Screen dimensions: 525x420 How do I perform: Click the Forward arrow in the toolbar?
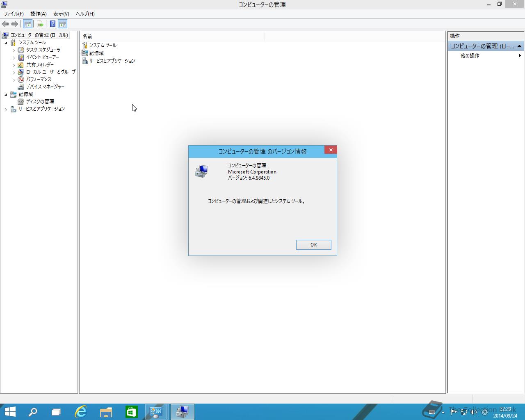[15, 24]
